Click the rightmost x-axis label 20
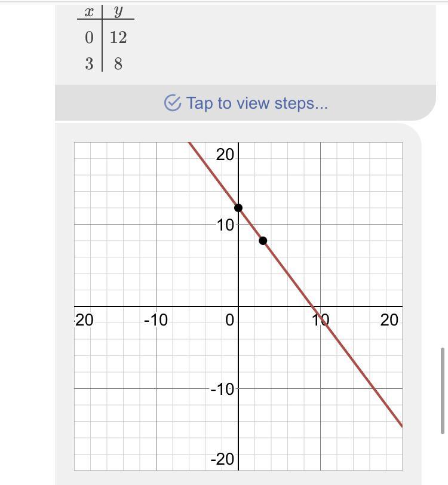The image size is (448, 485). click(x=389, y=321)
